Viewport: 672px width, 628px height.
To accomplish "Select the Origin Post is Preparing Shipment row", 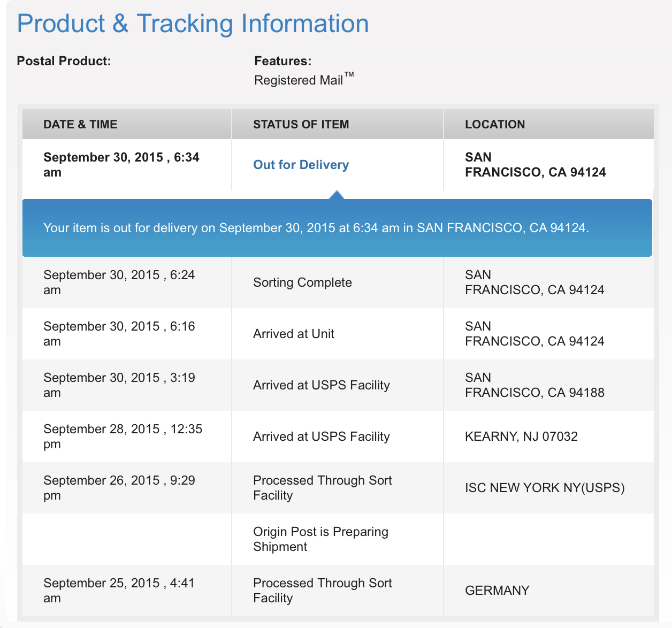I will coord(320,539).
